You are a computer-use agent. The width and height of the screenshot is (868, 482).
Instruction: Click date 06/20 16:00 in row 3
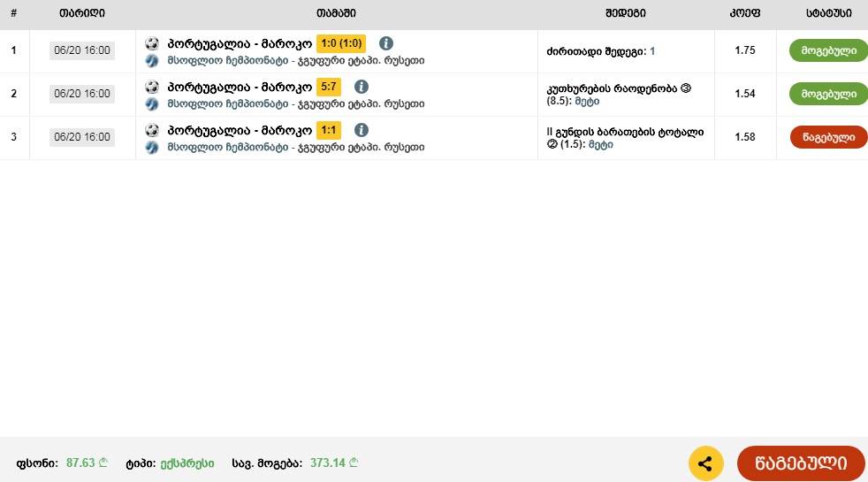pyautogui.click(x=82, y=137)
